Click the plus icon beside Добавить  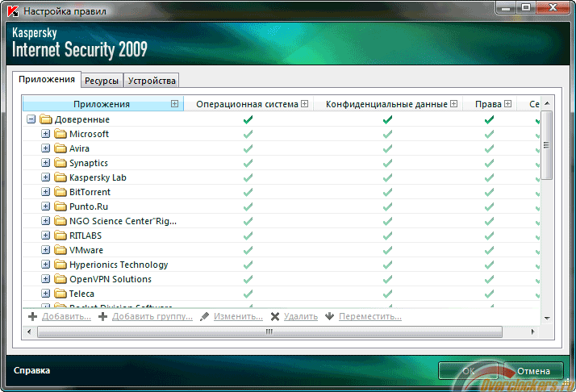click(x=33, y=316)
